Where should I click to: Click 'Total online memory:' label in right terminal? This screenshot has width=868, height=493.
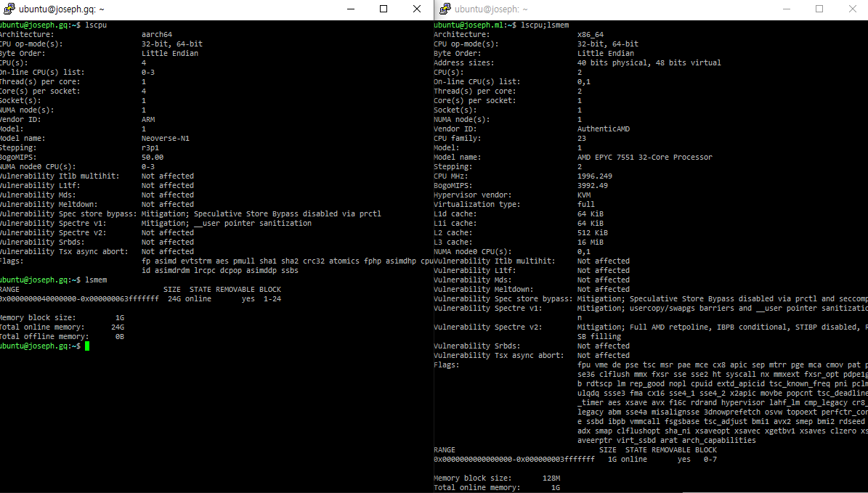[477, 487]
